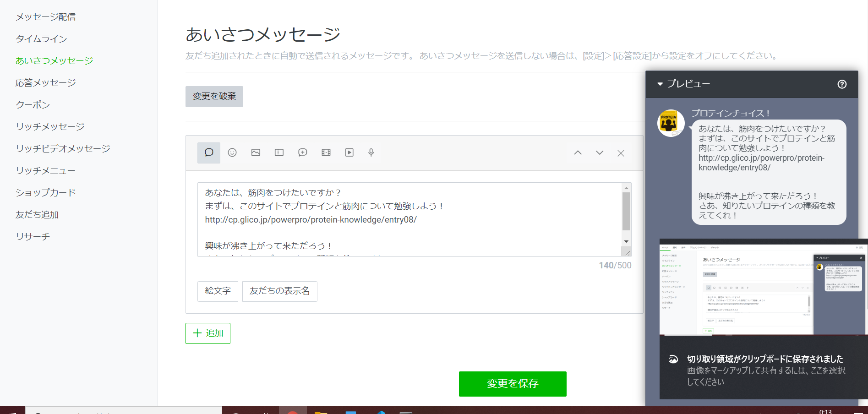Click the PROTEIN account avatar in preview

pos(671,123)
